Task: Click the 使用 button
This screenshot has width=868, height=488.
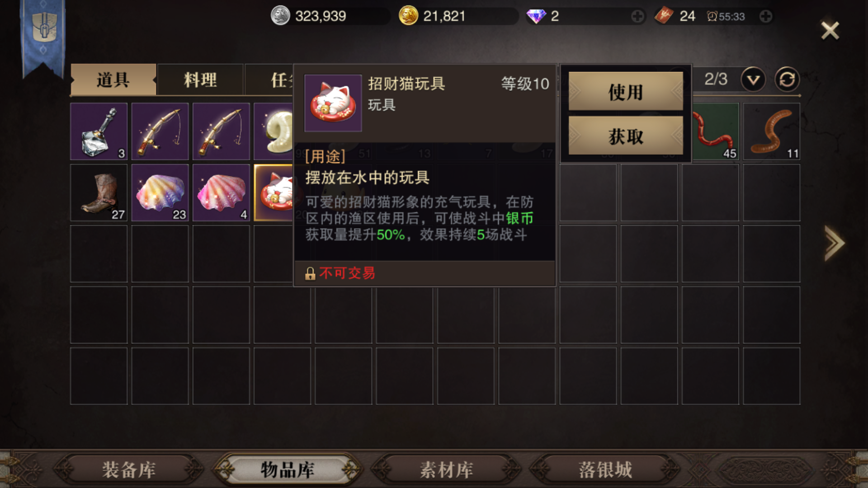Action: [x=626, y=92]
